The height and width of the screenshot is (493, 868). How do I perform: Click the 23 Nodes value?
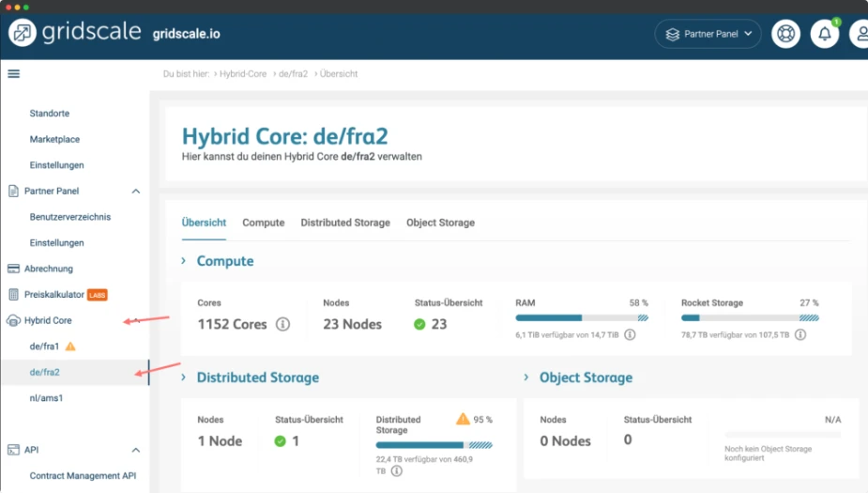point(353,324)
